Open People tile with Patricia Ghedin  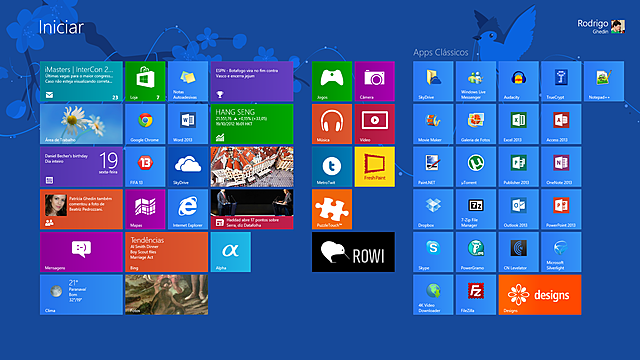pos(81,209)
